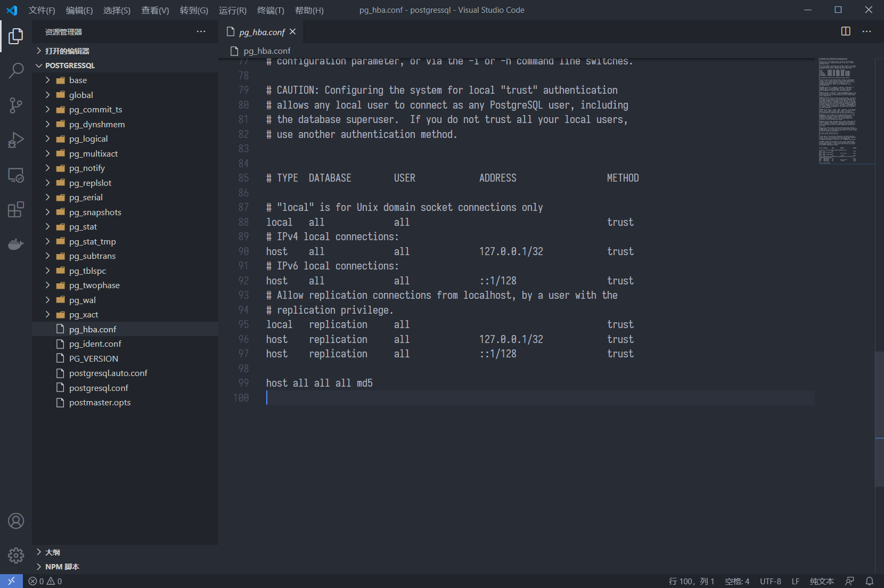
Task: Open the Source Control view
Action: [x=16, y=105]
